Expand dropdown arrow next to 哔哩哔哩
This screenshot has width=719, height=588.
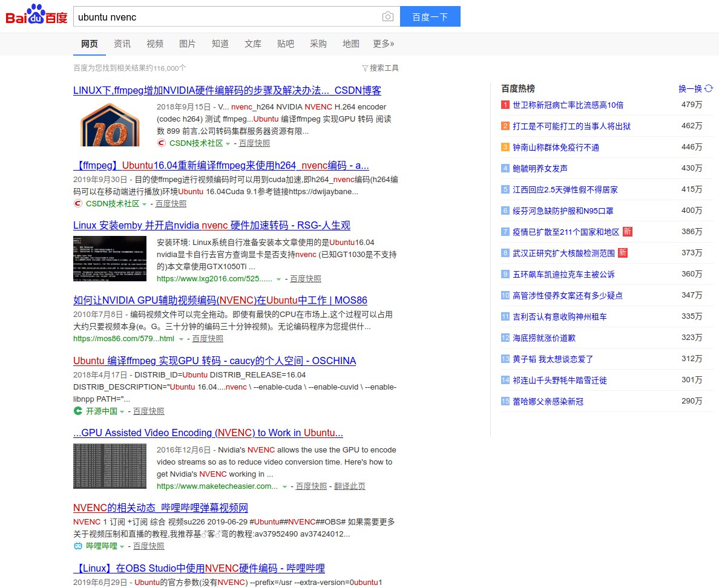(x=122, y=547)
